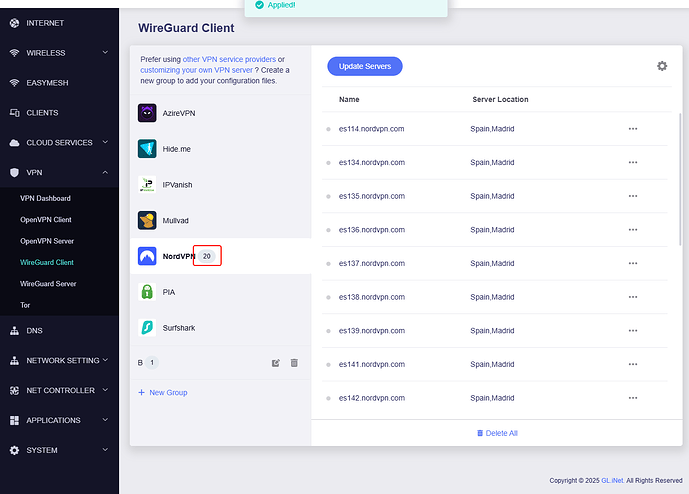Screen dimensions: 689x494
Task: Select the IPVanish provider icon
Action: [x=147, y=185]
